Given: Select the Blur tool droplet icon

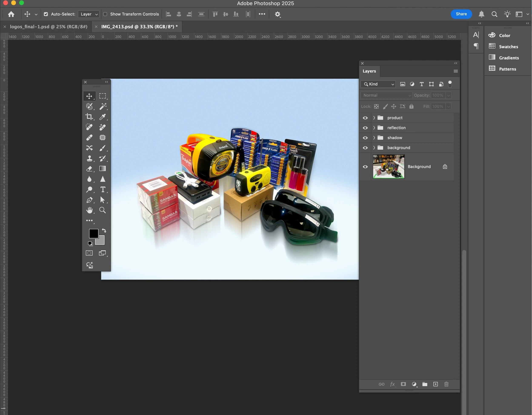Looking at the screenshot, I should (x=89, y=179).
